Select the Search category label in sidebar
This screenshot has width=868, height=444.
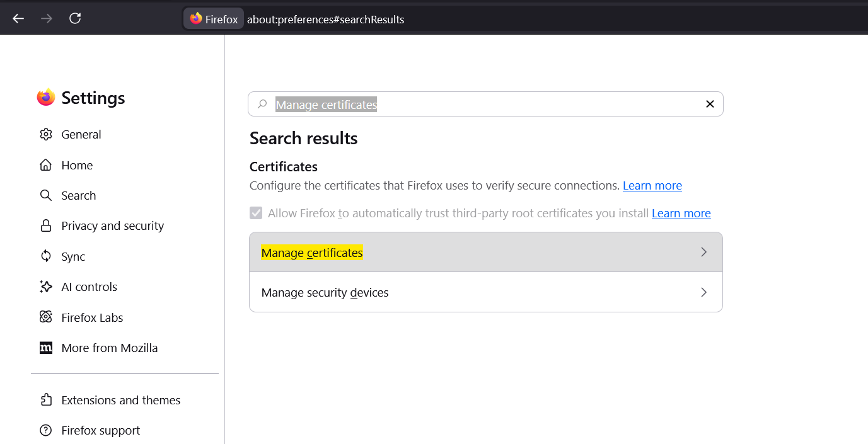tap(79, 195)
